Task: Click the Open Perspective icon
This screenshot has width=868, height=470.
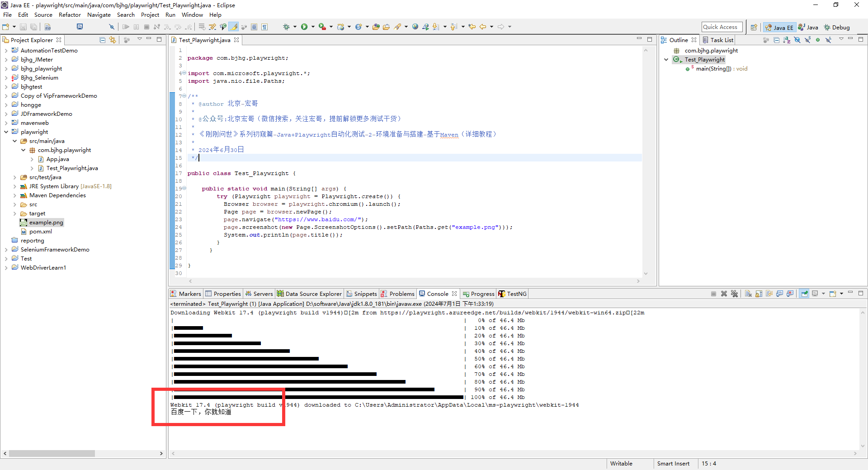Action: 754,27
